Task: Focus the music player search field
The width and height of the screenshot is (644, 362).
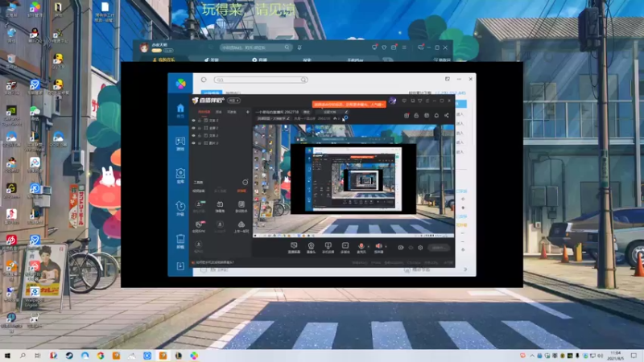Action: (255, 47)
